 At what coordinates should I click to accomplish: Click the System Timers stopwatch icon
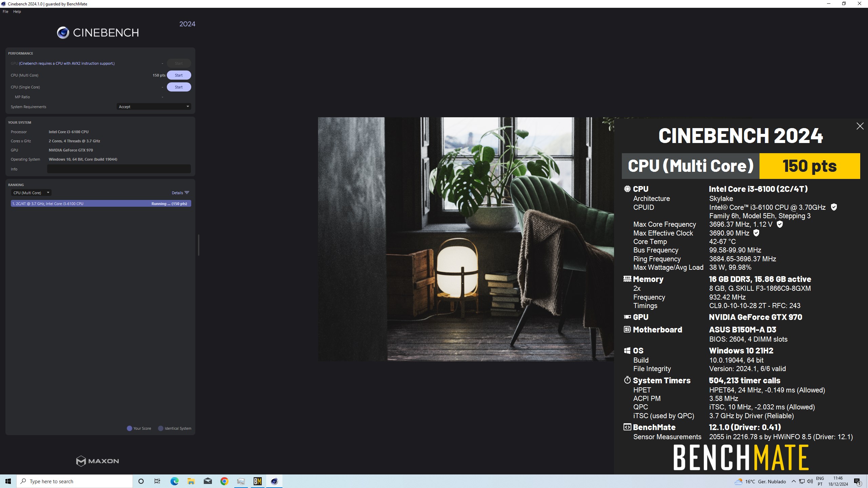pos(627,380)
